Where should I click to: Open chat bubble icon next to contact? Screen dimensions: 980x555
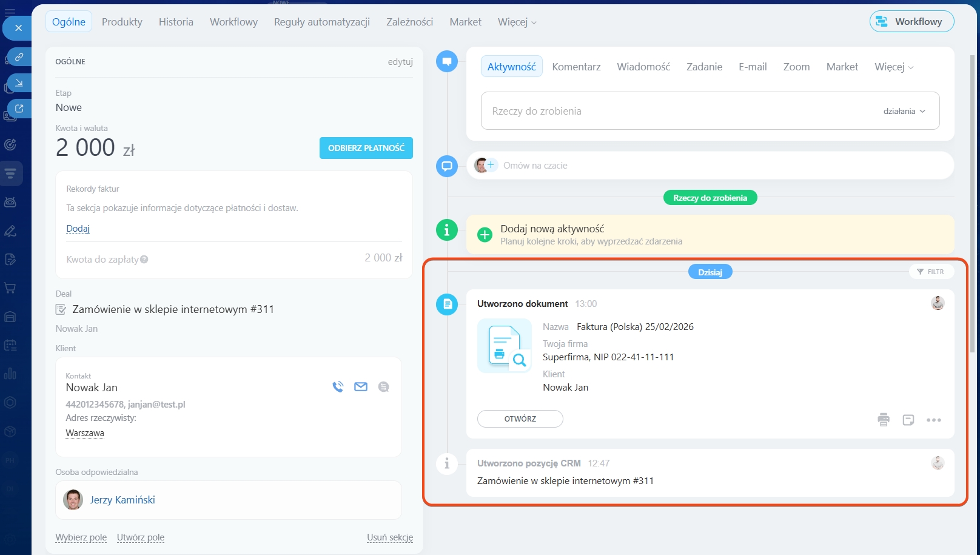click(x=383, y=387)
